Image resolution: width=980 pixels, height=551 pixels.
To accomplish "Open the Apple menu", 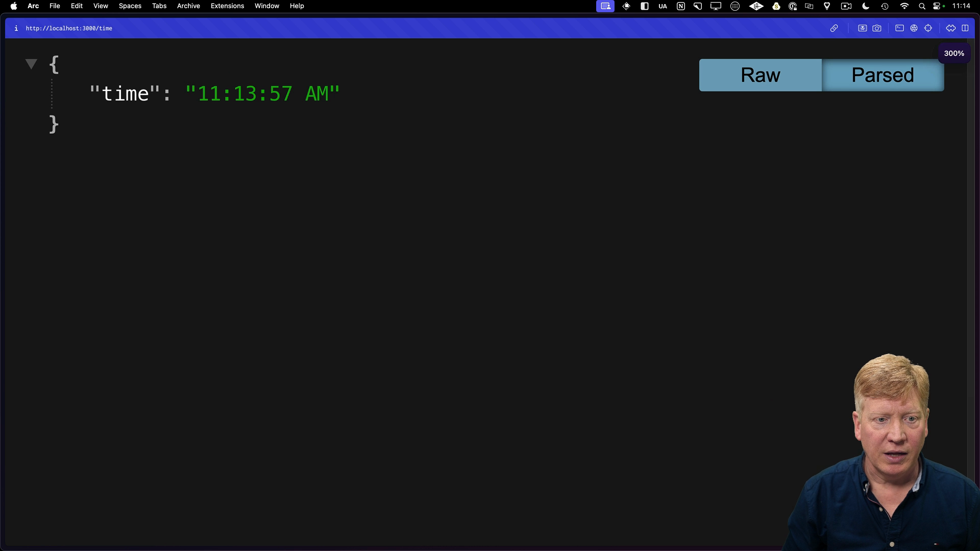I will 14,6.
